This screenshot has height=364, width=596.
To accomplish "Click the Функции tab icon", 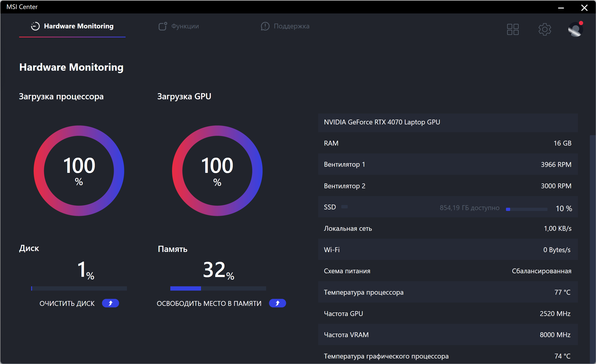I will [x=163, y=26].
